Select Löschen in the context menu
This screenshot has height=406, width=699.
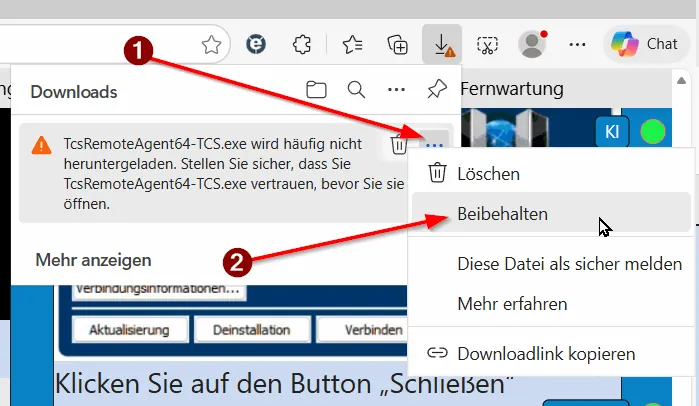[488, 174]
